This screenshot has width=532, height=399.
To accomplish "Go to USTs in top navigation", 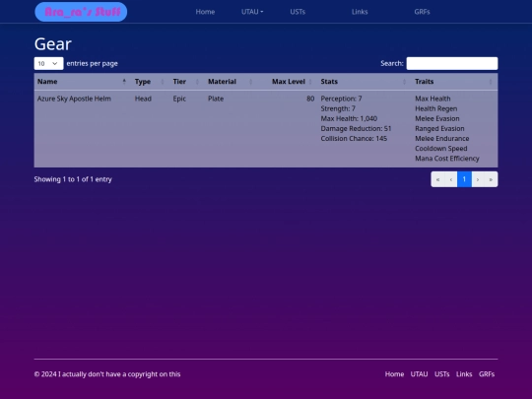I will 298,12.
